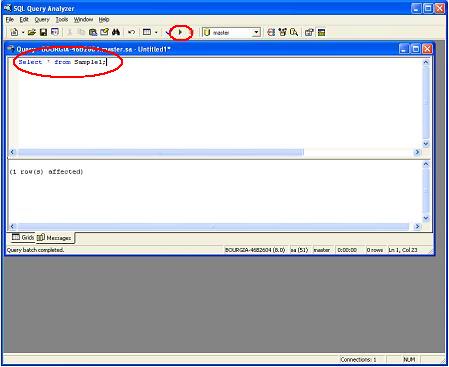The width and height of the screenshot is (449, 367).
Task: Save the current query
Action: click(43, 32)
